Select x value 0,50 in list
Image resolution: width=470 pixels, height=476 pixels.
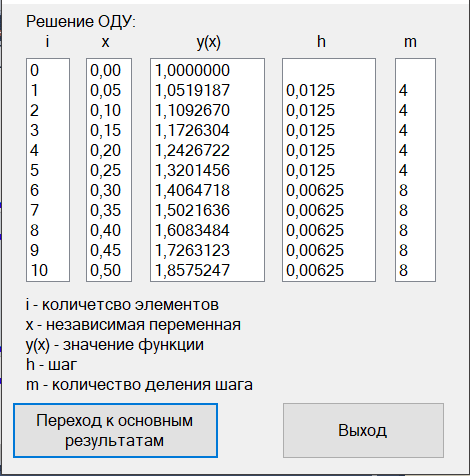point(105,270)
